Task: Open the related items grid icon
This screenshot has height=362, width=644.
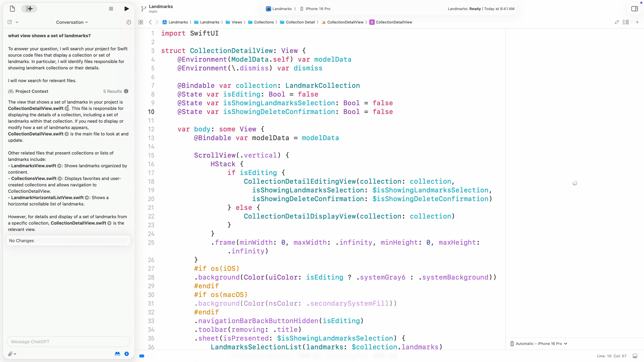Action: 141,22
